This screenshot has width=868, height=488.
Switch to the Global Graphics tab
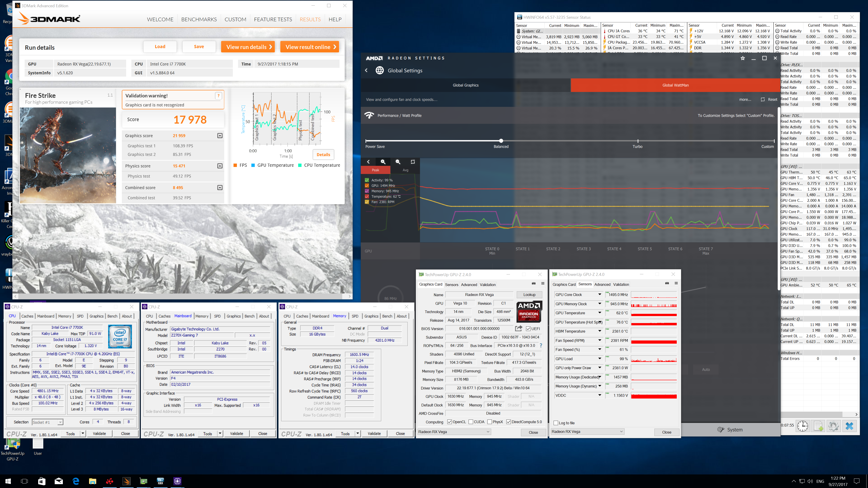[466, 85]
